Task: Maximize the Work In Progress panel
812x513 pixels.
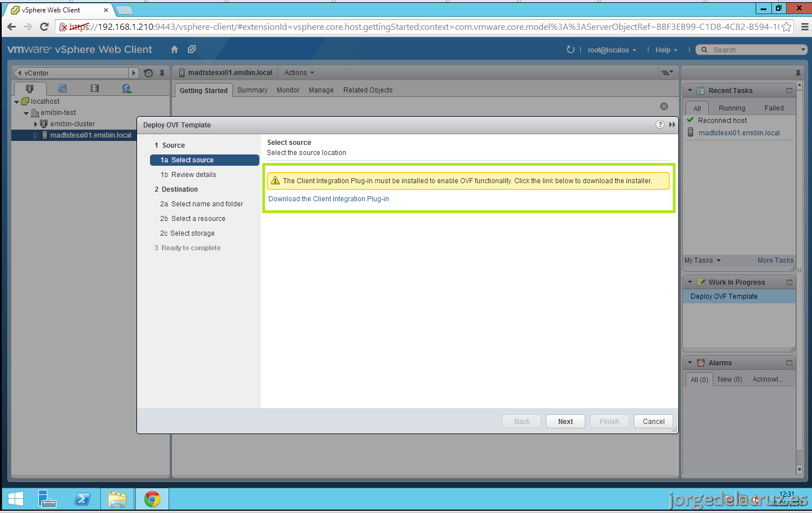Action: (x=789, y=282)
